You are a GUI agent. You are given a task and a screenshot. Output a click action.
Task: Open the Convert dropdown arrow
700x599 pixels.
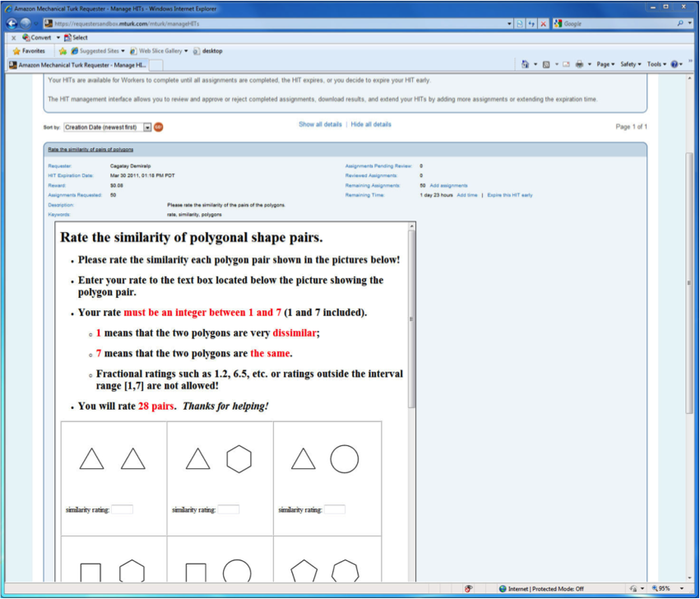click(x=58, y=38)
